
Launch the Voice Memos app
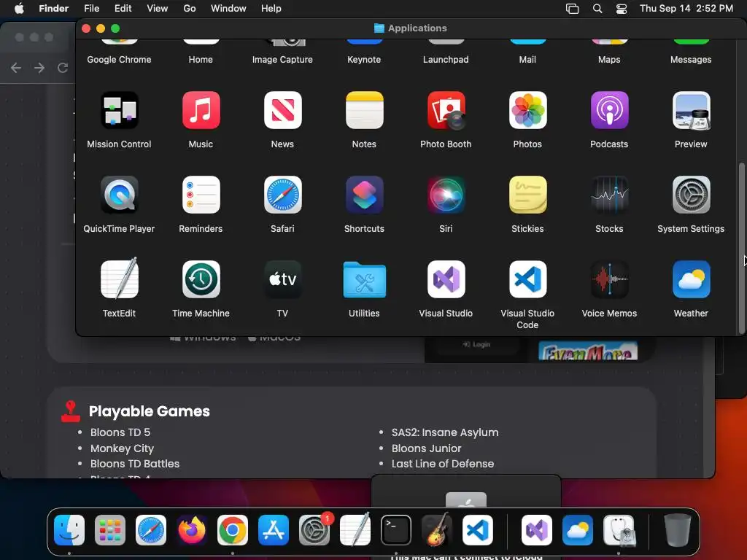(609, 279)
